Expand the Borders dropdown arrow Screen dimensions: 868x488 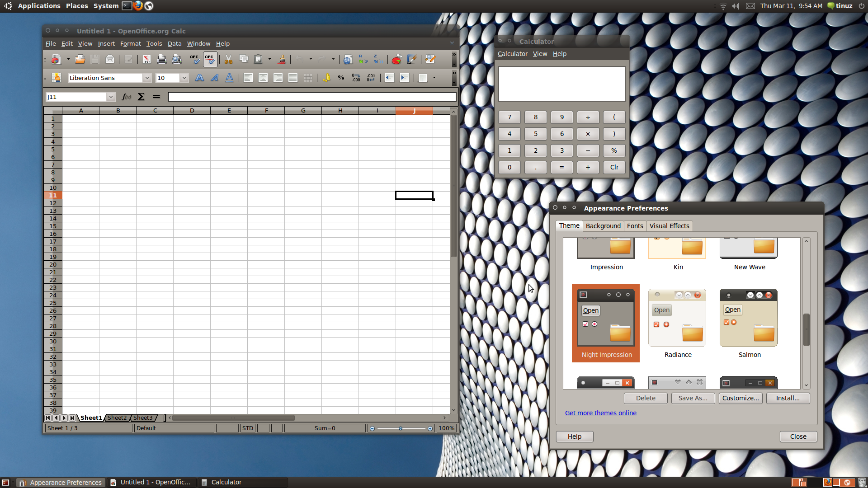434,78
